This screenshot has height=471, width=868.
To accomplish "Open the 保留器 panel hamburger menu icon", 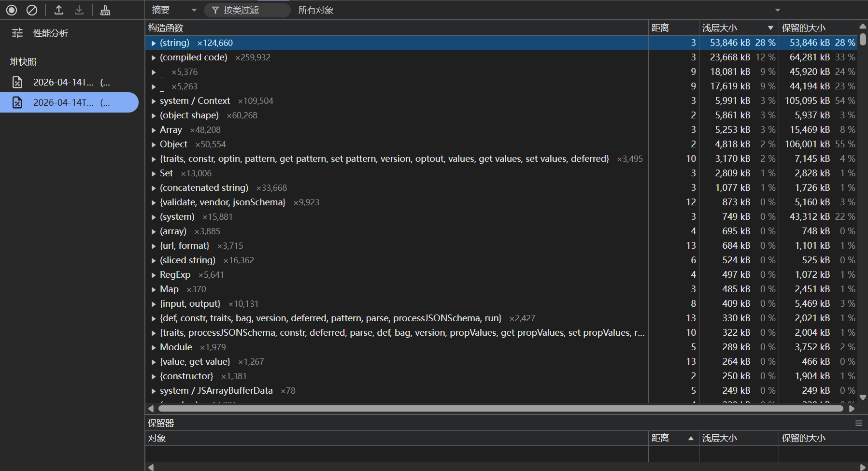I will click(x=858, y=423).
